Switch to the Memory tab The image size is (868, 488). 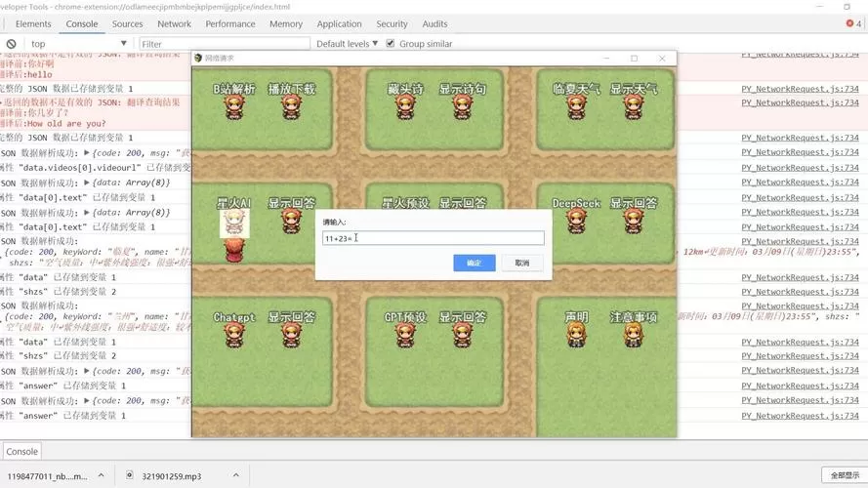click(x=286, y=23)
